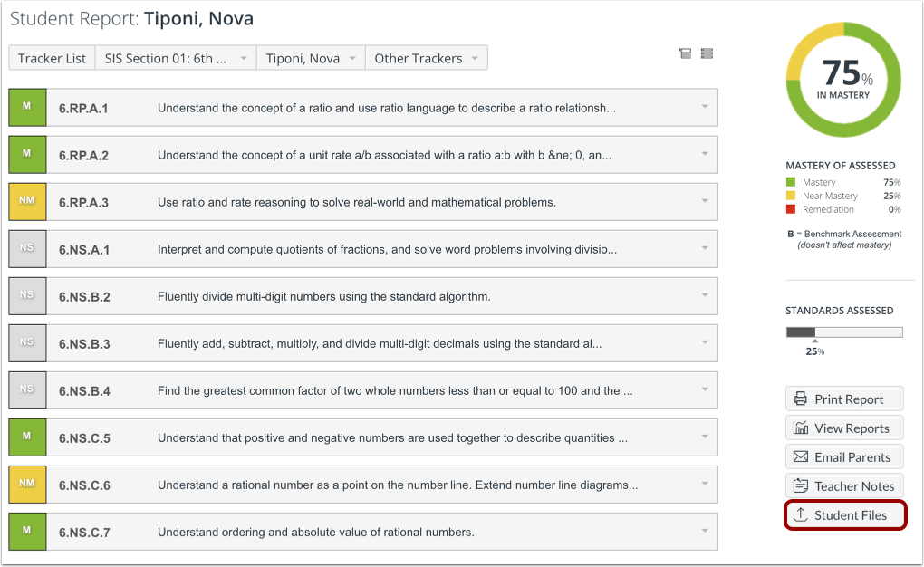Click the upload icon on Student Files
This screenshot has height=567, width=924.
[x=802, y=514]
